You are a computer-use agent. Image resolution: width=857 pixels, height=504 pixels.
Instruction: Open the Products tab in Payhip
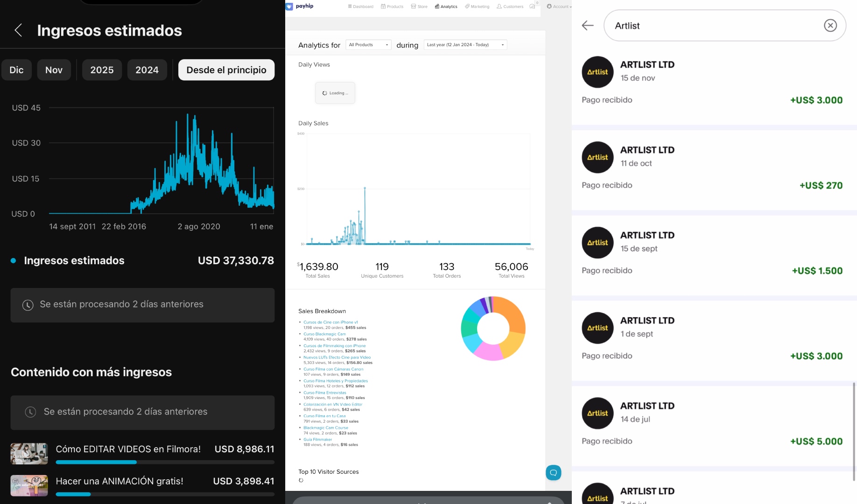click(392, 7)
